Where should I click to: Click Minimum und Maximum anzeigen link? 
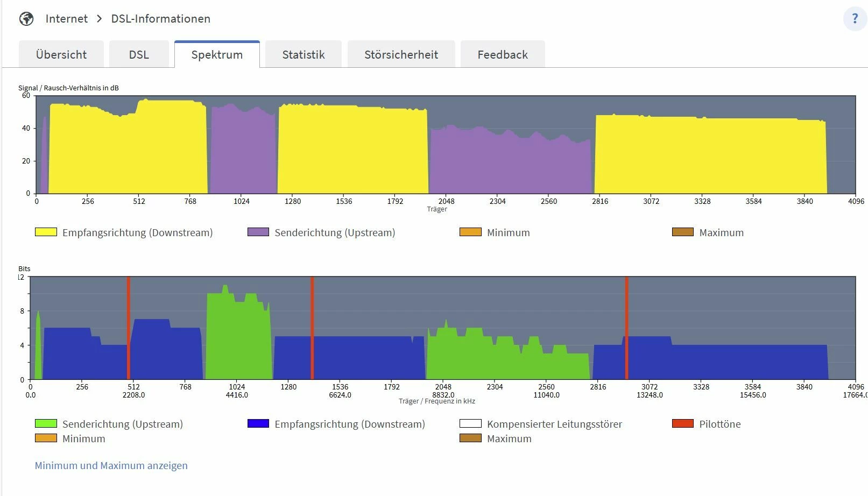click(111, 465)
